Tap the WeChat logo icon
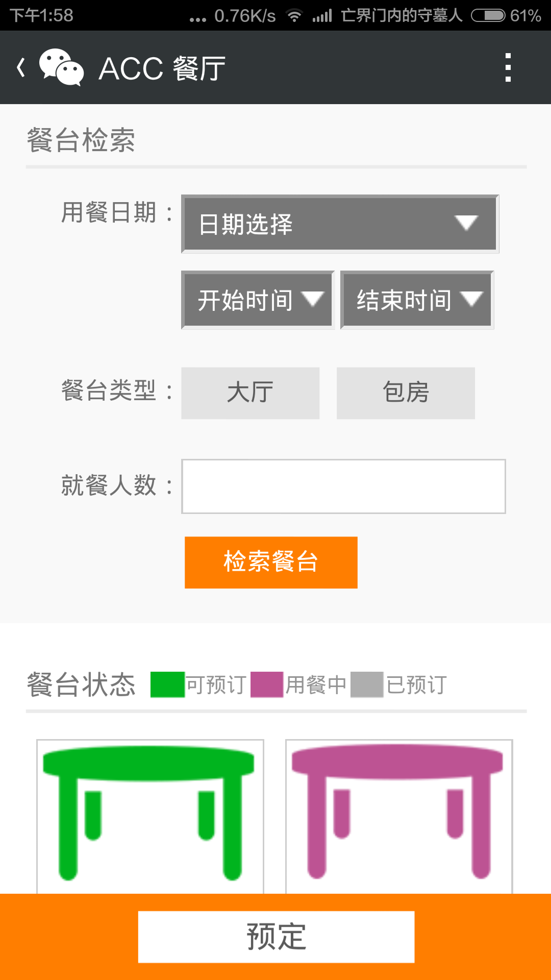 [61, 67]
